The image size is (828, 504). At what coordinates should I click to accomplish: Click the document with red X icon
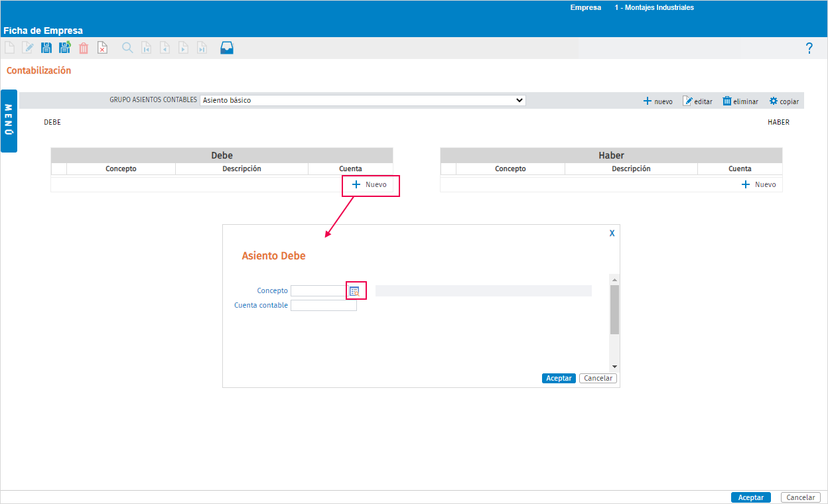pyautogui.click(x=102, y=48)
